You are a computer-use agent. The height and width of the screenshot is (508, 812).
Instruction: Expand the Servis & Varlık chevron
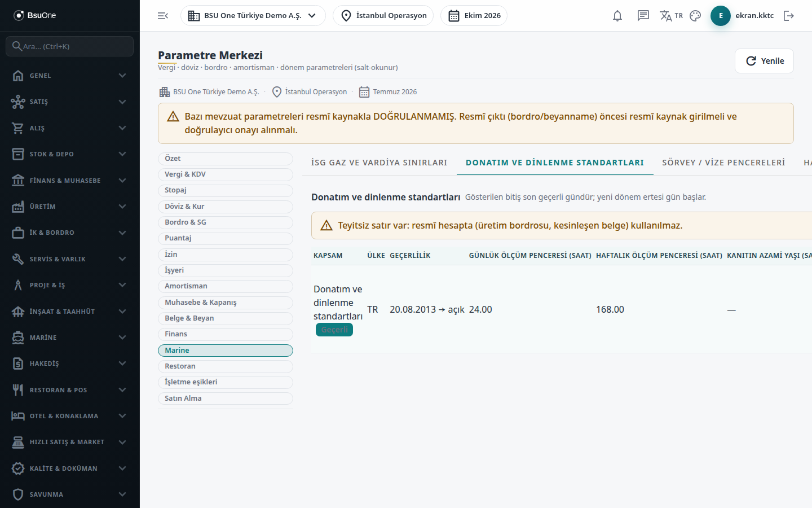pos(122,259)
